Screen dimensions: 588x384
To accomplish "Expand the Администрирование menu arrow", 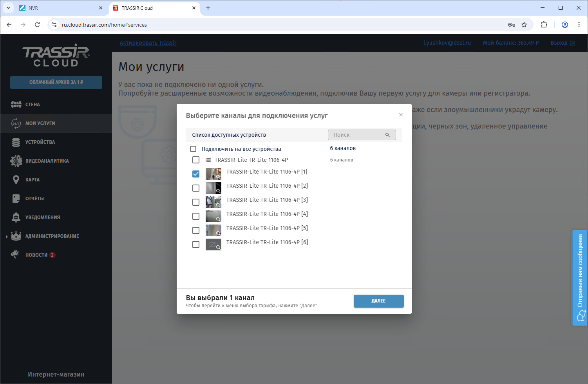I will [x=7, y=236].
